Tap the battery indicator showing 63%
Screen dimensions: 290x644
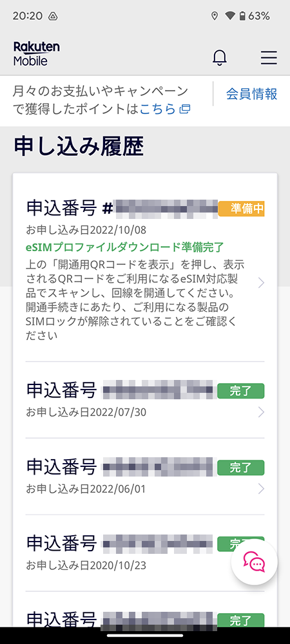[x=255, y=16]
